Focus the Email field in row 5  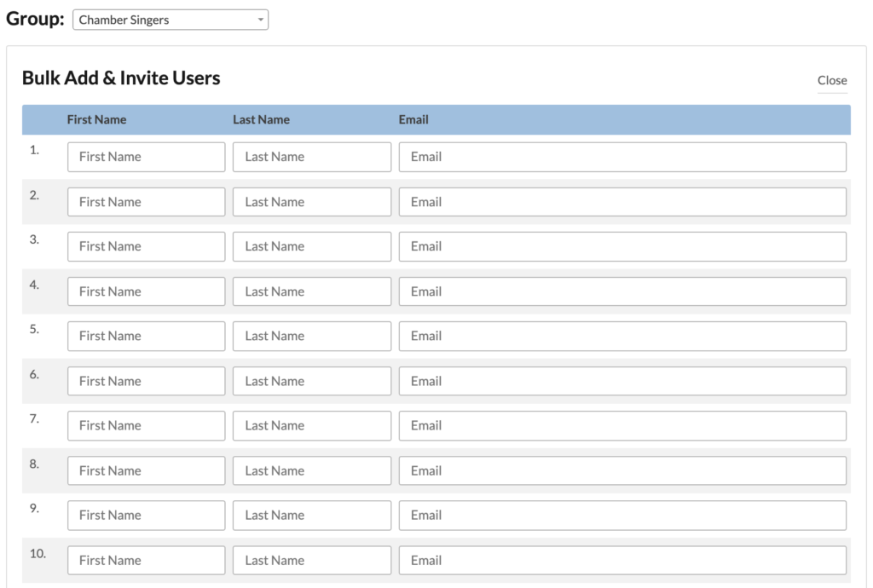pos(622,336)
